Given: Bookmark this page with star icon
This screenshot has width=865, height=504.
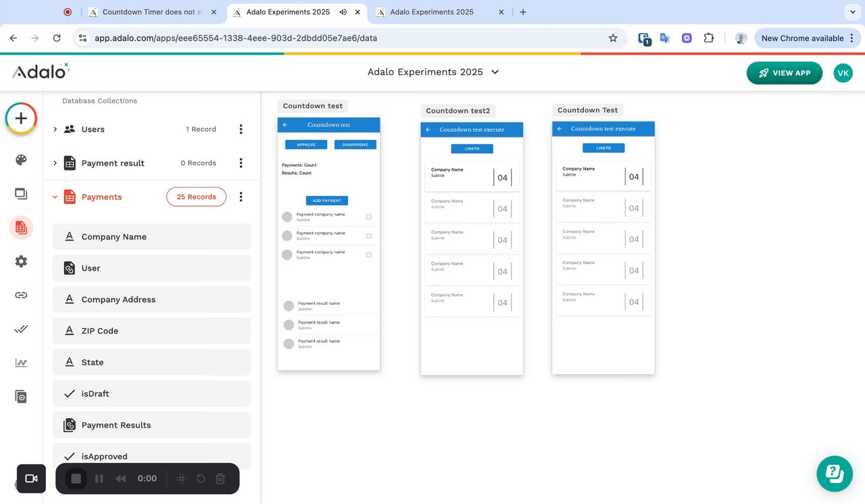Looking at the screenshot, I should point(613,39).
